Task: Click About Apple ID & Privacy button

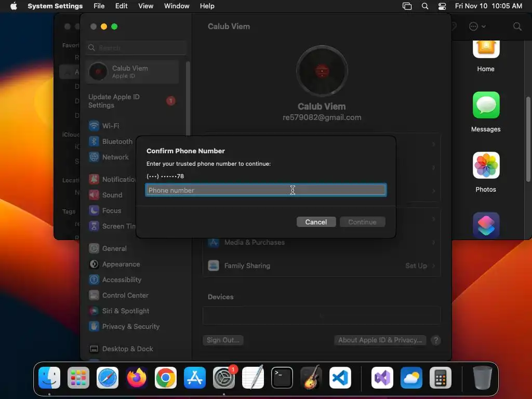Action: (x=380, y=340)
